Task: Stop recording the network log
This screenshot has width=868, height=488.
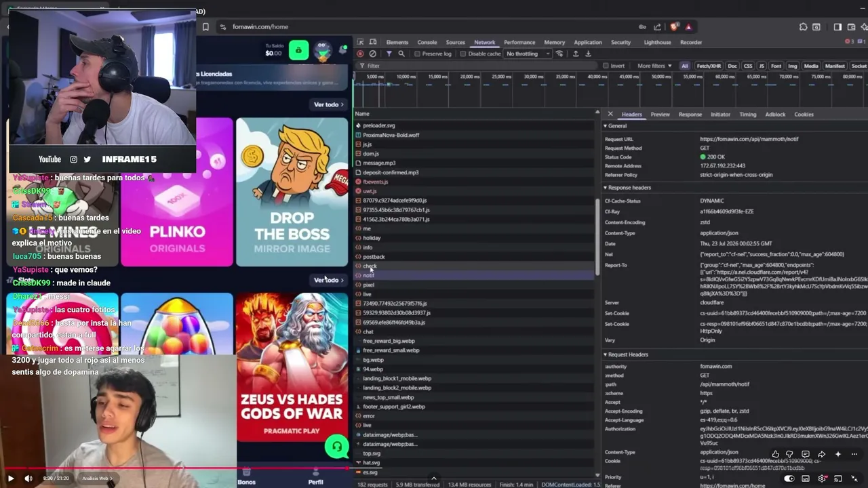Action: [x=360, y=54]
